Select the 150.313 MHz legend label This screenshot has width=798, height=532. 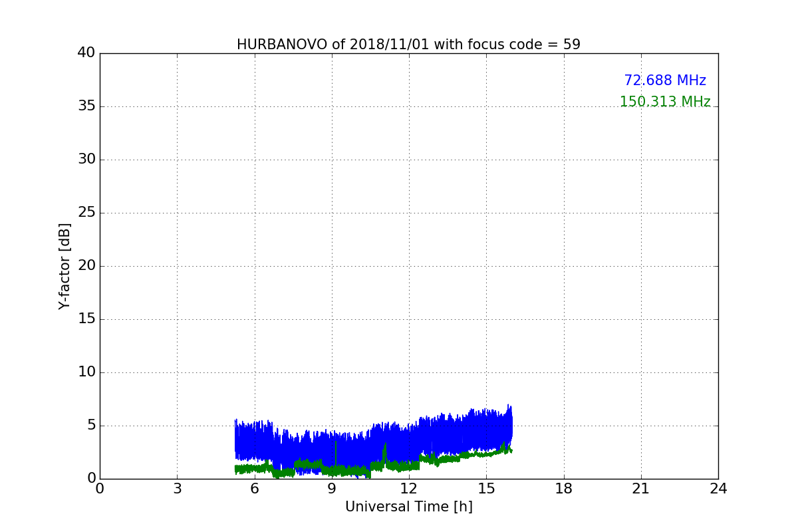coord(665,102)
